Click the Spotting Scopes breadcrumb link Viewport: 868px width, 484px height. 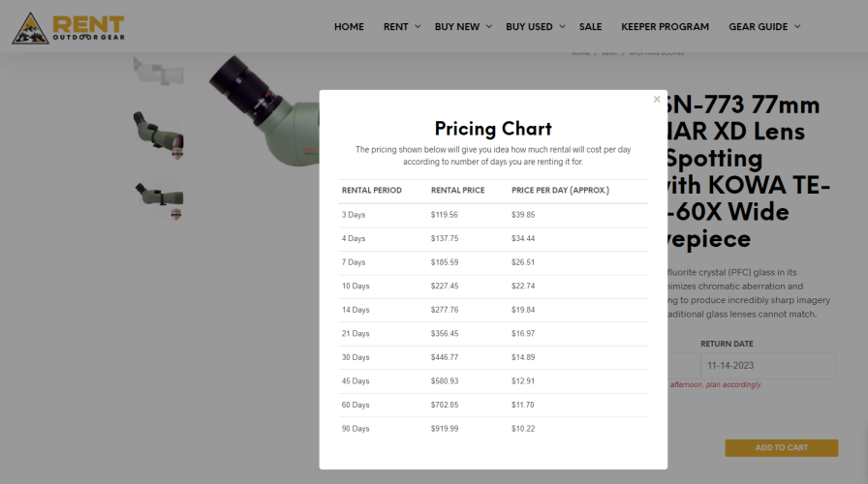656,53
